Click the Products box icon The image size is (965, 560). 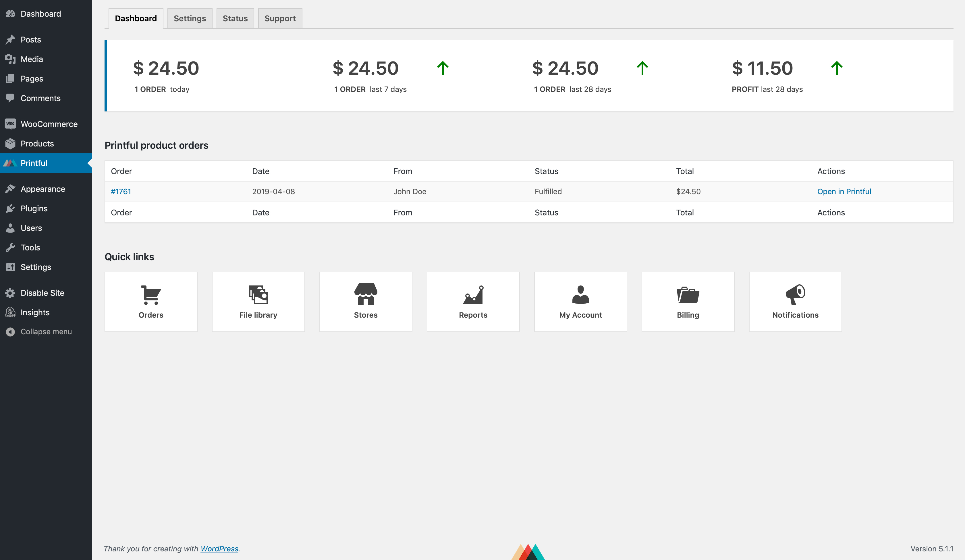click(10, 143)
